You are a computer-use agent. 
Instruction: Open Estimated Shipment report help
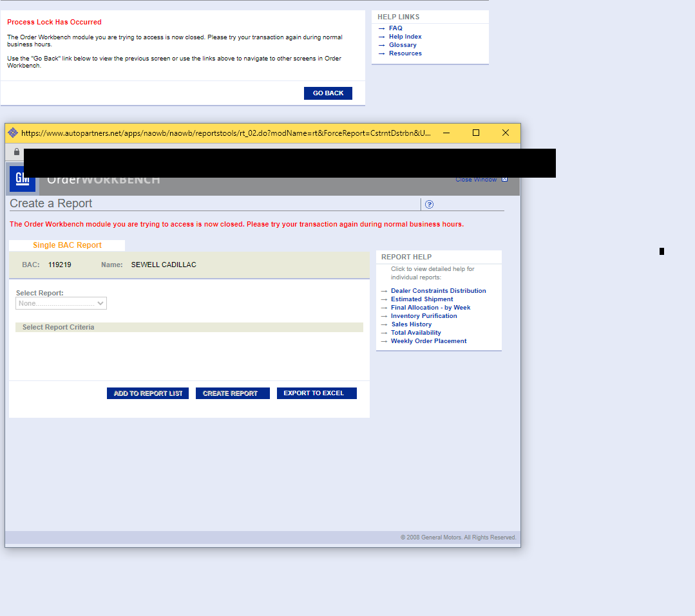pyautogui.click(x=422, y=299)
